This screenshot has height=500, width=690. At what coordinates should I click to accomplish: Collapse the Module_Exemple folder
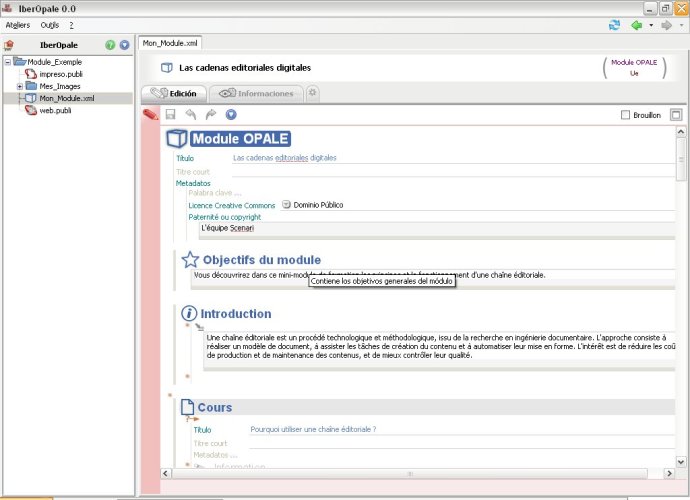click(x=7, y=62)
